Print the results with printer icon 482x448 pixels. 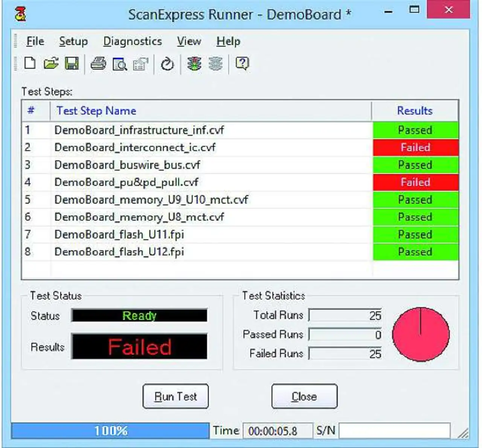point(98,64)
